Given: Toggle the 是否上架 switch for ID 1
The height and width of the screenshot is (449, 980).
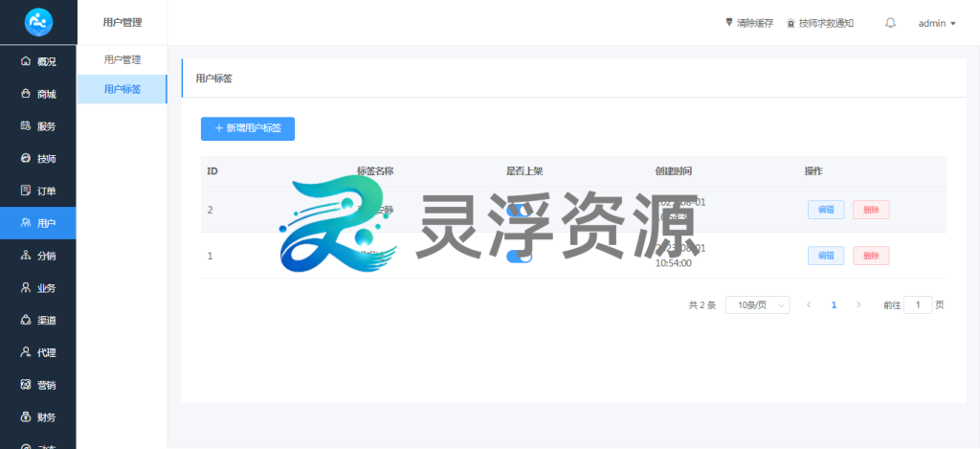Looking at the screenshot, I should tap(519, 256).
